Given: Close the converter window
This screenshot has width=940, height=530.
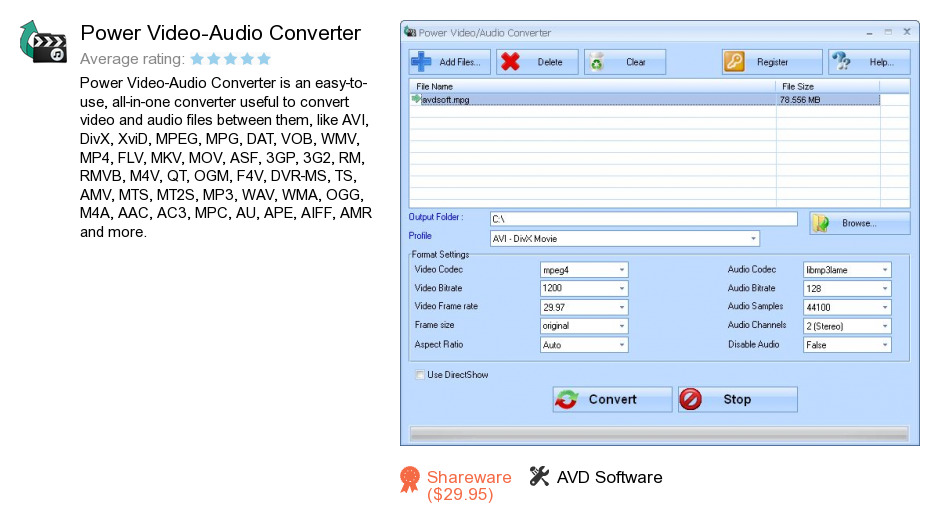Looking at the screenshot, I should 907,32.
